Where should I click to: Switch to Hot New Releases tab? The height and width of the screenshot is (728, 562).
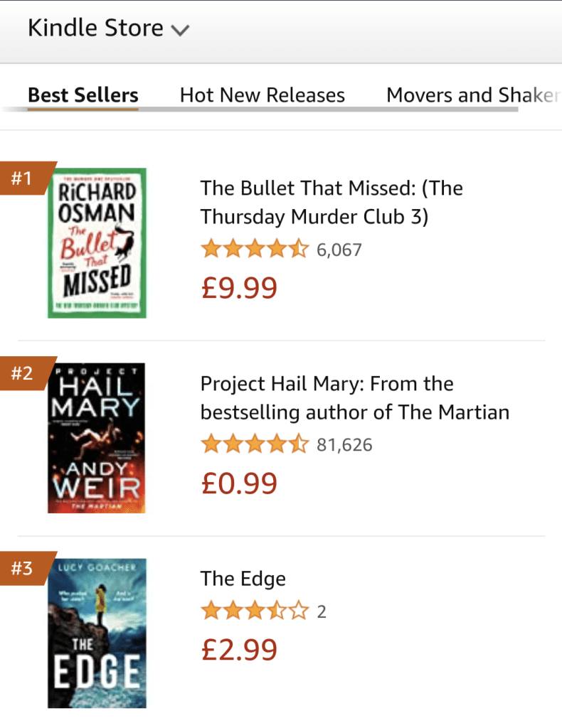pos(262,95)
